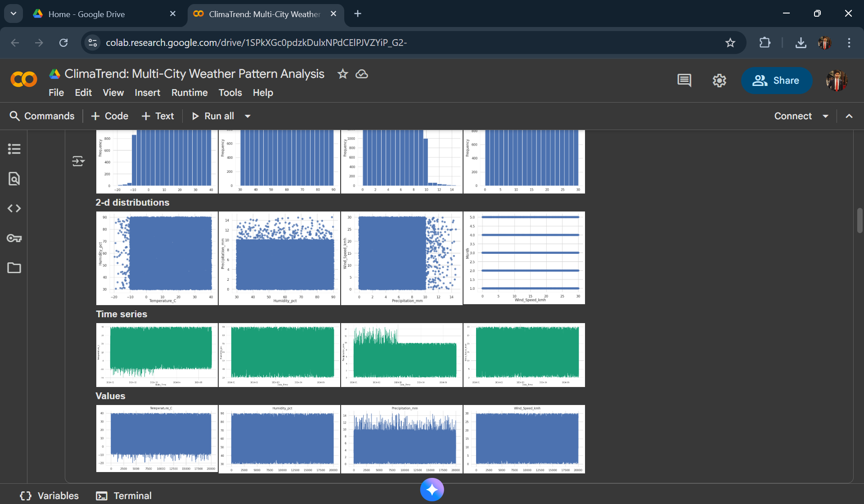Open the Secrets key icon
This screenshot has height=504, width=864.
click(x=14, y=238)
